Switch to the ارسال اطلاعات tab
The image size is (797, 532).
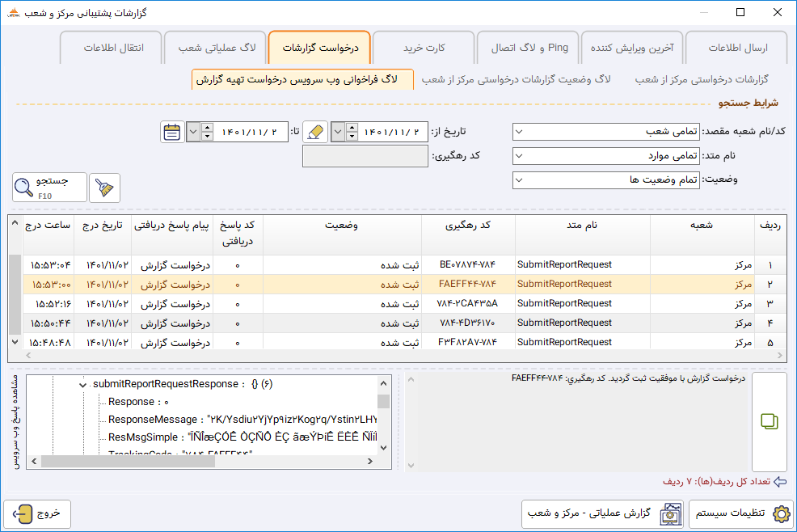click(x=738, y=48)
